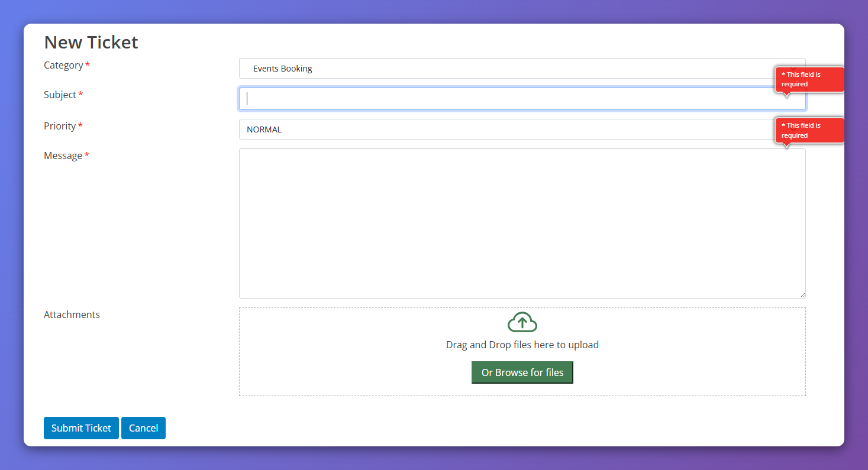The image size is (868, 470).
Task: Click the Message field label
Action: [63, 155]
